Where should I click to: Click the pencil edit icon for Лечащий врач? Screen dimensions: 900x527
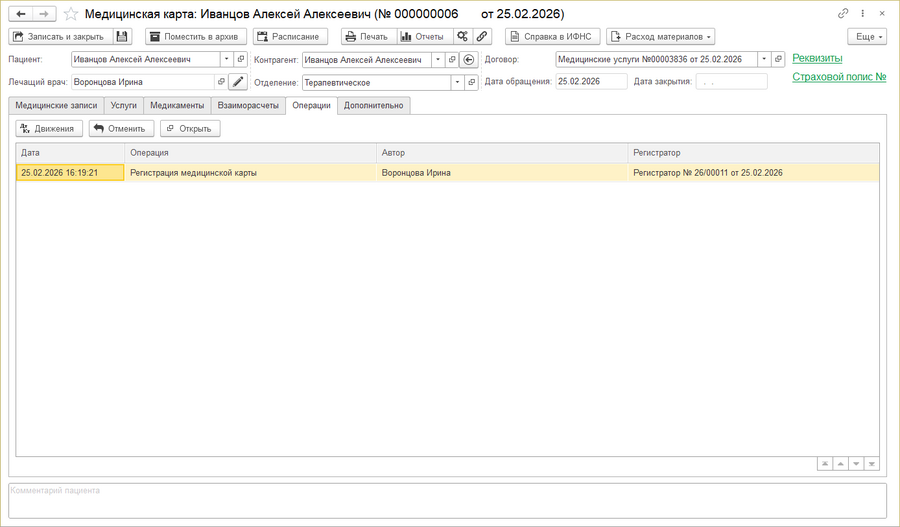pyautogui.click(x=238, y=82)
